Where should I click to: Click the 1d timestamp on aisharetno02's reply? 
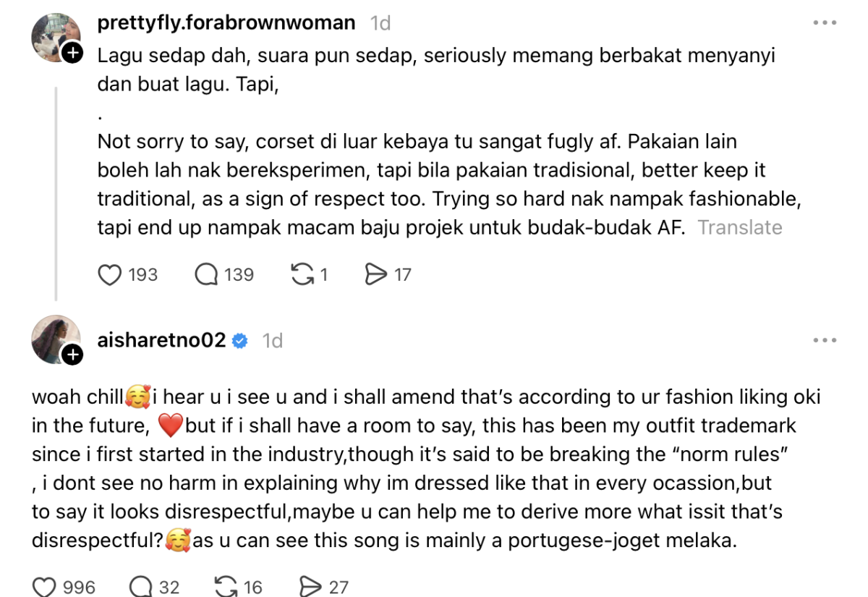pos(272,340)
